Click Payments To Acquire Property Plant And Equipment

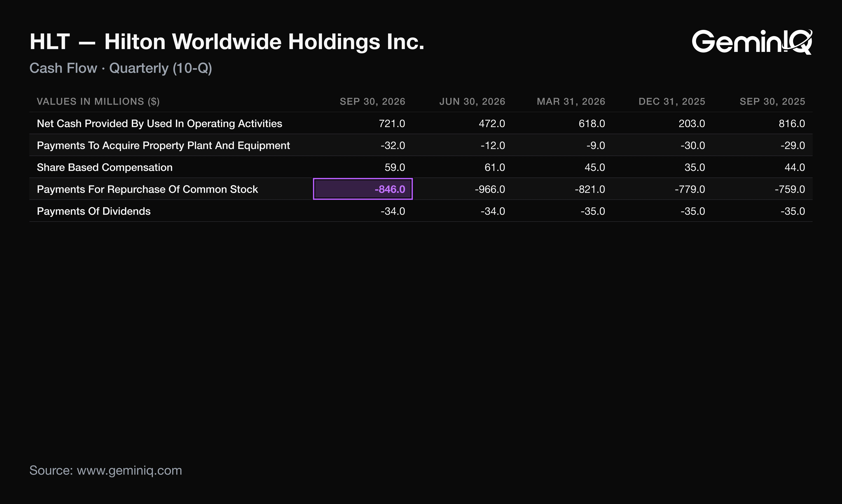click(163, 145)
